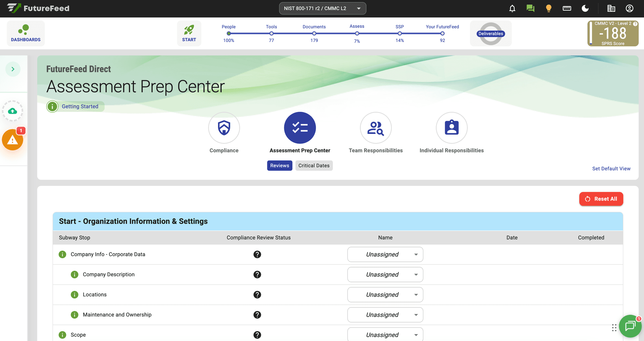Click the keyboard icon in top bar
The height and width of the screenshot is (341, 644).
[567, 8]
